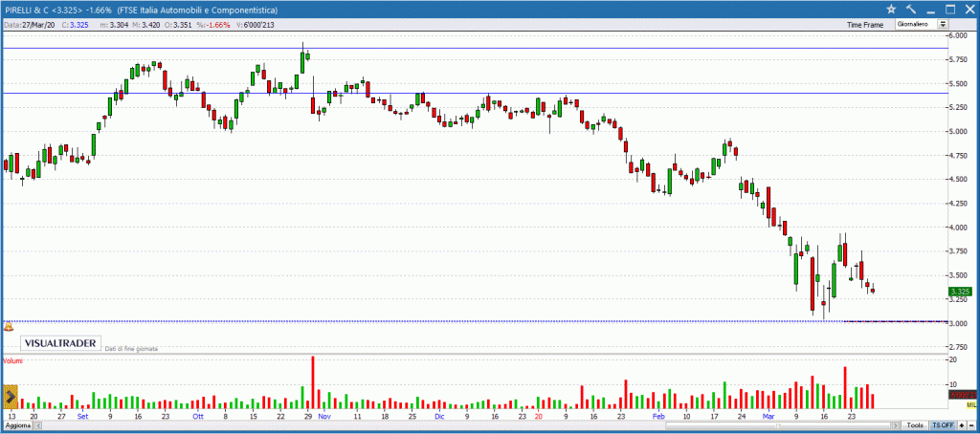Click the 'Feb' month label on time axis

point(658,415)
